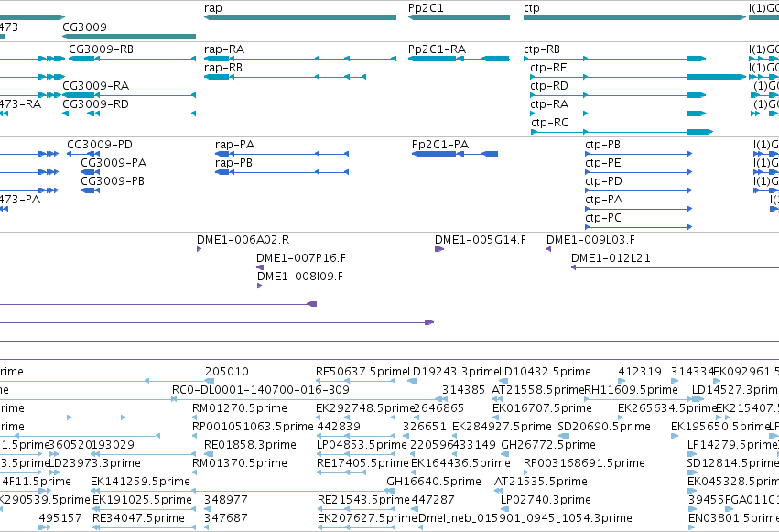Select protein CG3009-PB label
This screenshot has width=779, height=532.
coord(113,181)
